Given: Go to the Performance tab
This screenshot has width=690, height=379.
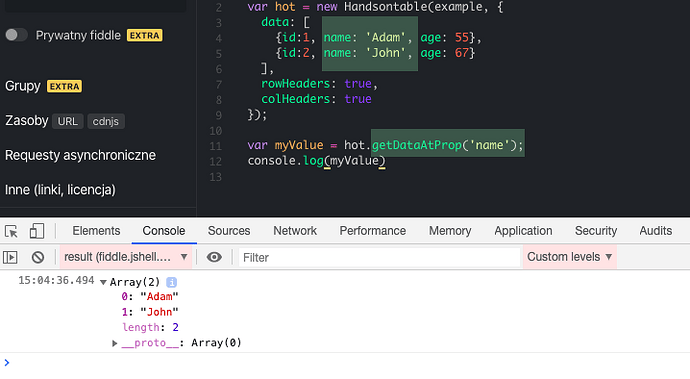Looking at the screenshot, I should point(373,231).
